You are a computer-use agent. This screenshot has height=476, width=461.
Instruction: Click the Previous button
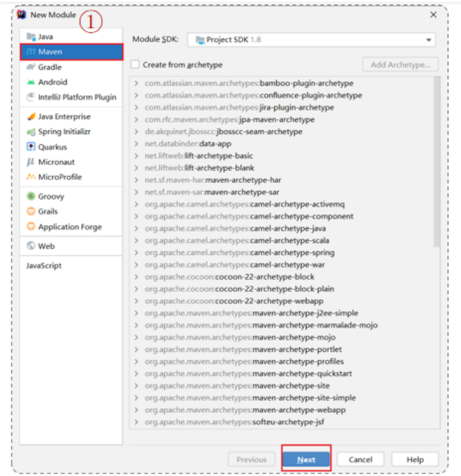tap(251, 460)
